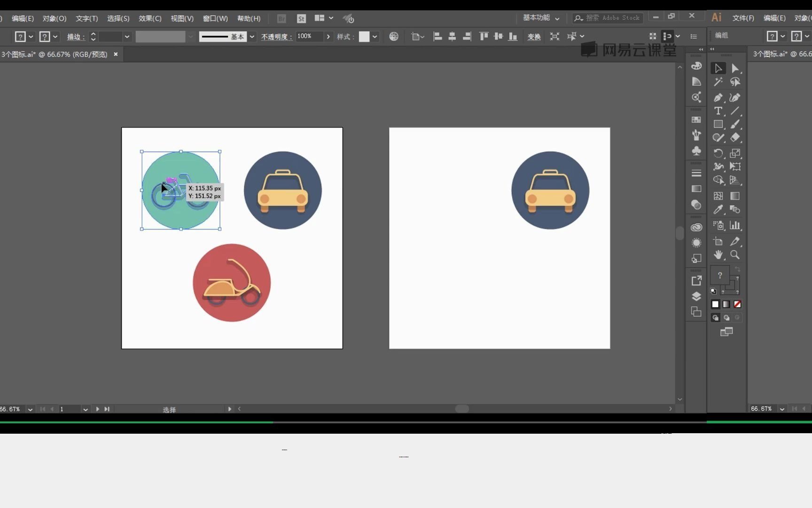The width and height of the screenshot is (812, 508).
Task: Switch to Draw Behind drawing mode
Action: point(726,317)
